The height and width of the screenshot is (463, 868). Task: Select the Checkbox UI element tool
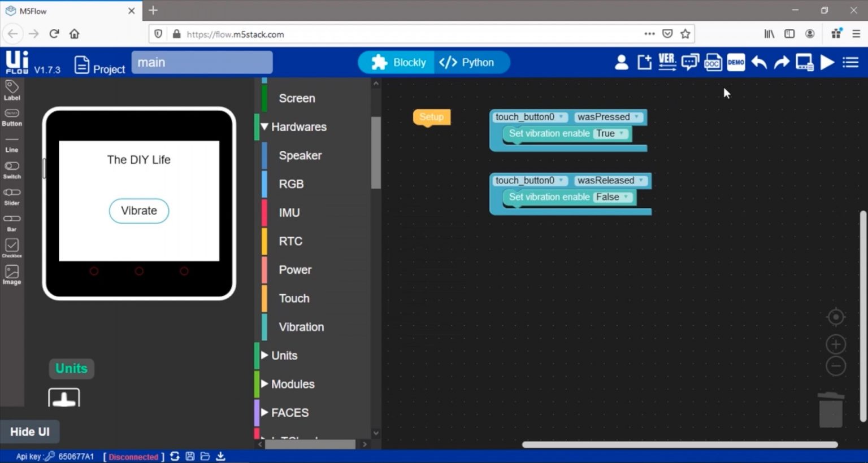tap(12, 247)
